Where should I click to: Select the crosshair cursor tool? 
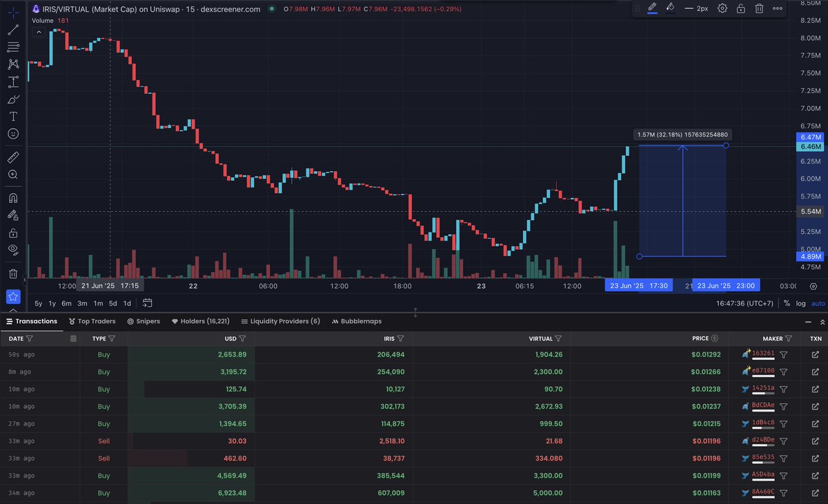pos(13,13)
